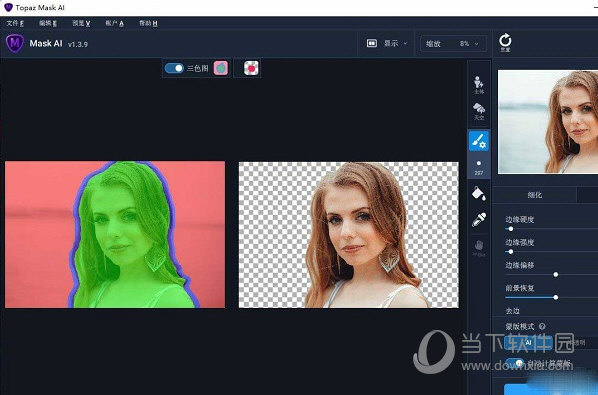Click the checkerboard cutout preview icon
598x395 pixels.
coord(251,68)
